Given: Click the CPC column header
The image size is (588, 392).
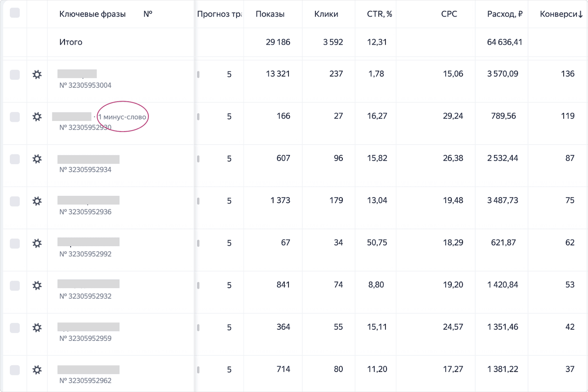Looking at the screenshot, I should click(449, 14).
